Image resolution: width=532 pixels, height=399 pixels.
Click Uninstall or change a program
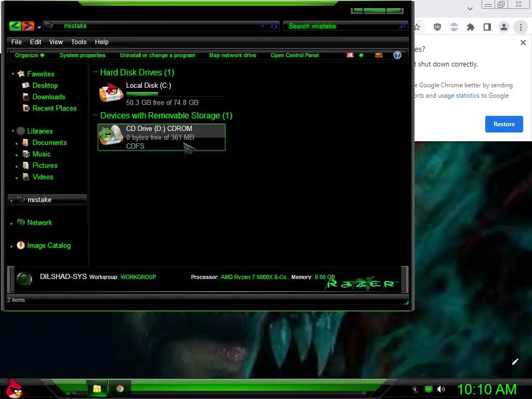(x=157, y=55)
